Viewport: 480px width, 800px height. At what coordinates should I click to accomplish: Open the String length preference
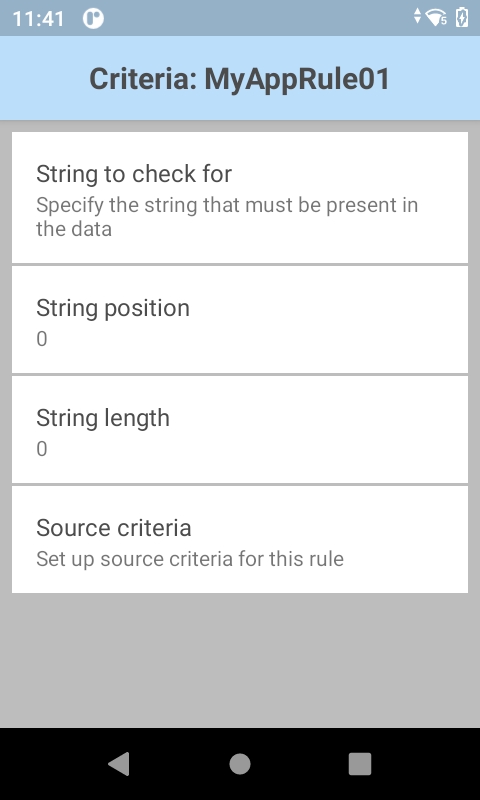click(x=240, y=430)
